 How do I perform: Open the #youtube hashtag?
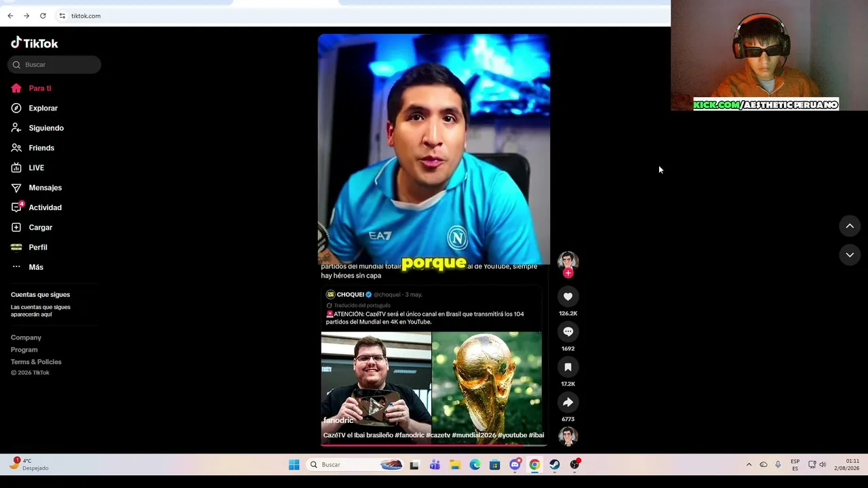point(513,435)
